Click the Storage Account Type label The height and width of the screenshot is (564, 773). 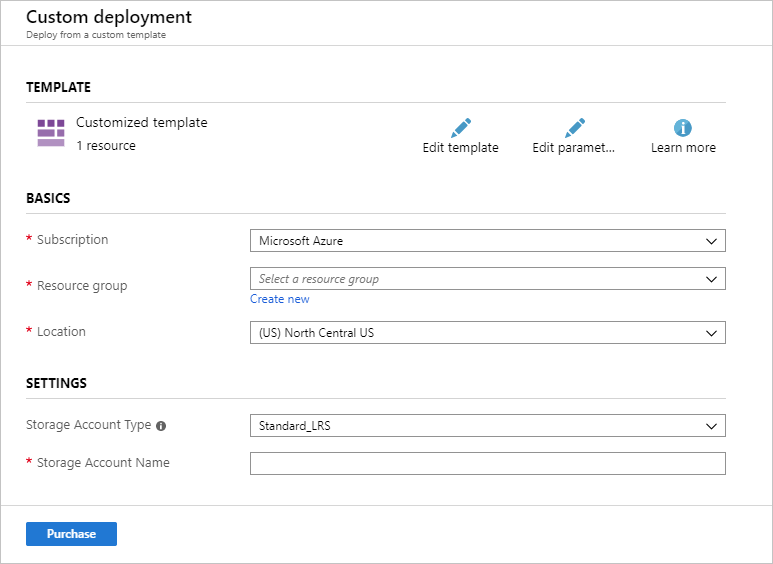89,425
